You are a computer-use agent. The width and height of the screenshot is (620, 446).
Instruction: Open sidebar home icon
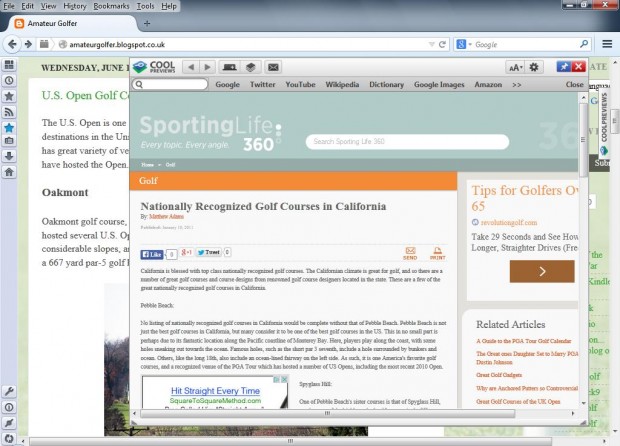(9, 172)
